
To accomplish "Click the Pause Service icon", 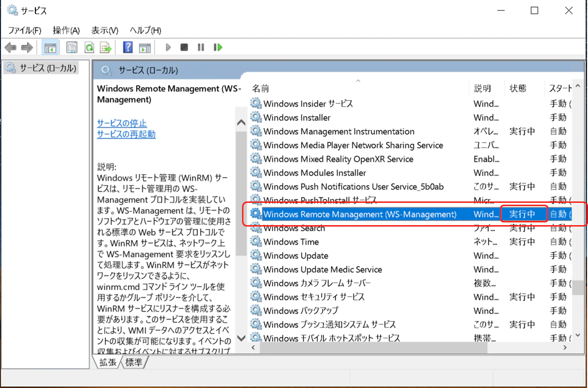I will 201,47.
